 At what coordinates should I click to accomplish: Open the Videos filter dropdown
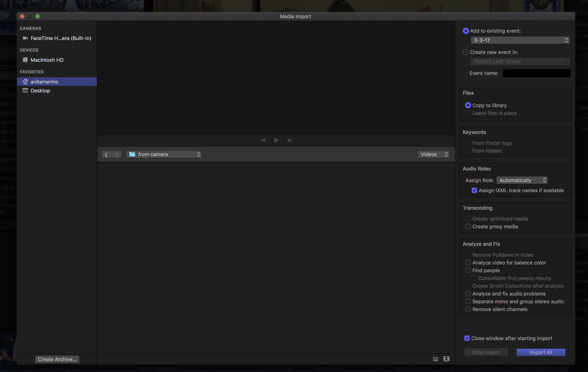pyautogui.click(x=433, y=155)
